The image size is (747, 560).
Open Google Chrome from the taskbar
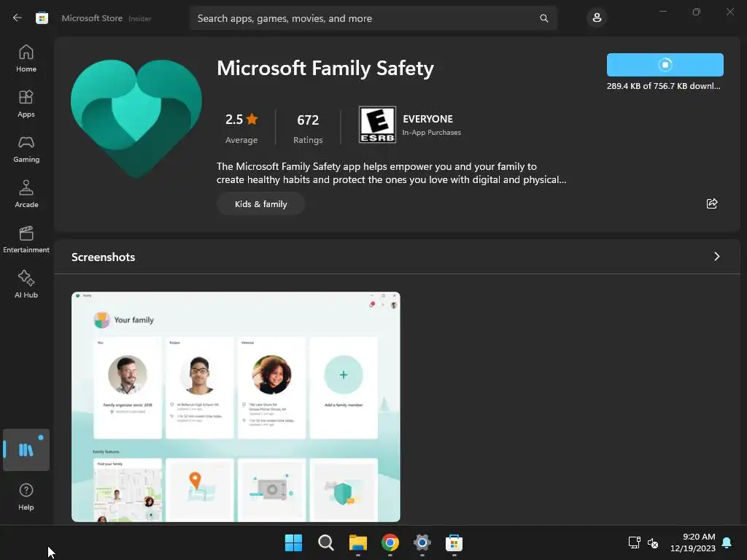pos(390,542)
